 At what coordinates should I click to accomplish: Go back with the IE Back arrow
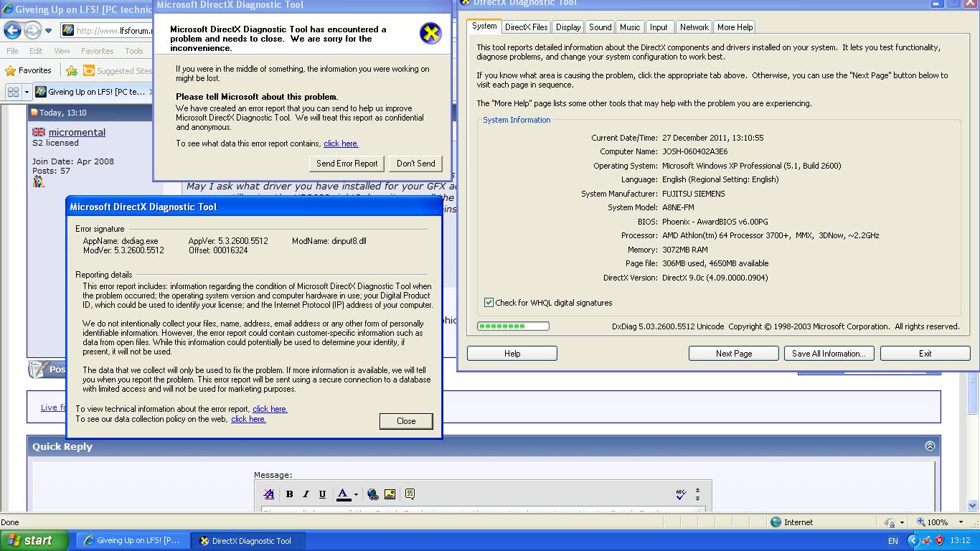(x=13, y=30)
